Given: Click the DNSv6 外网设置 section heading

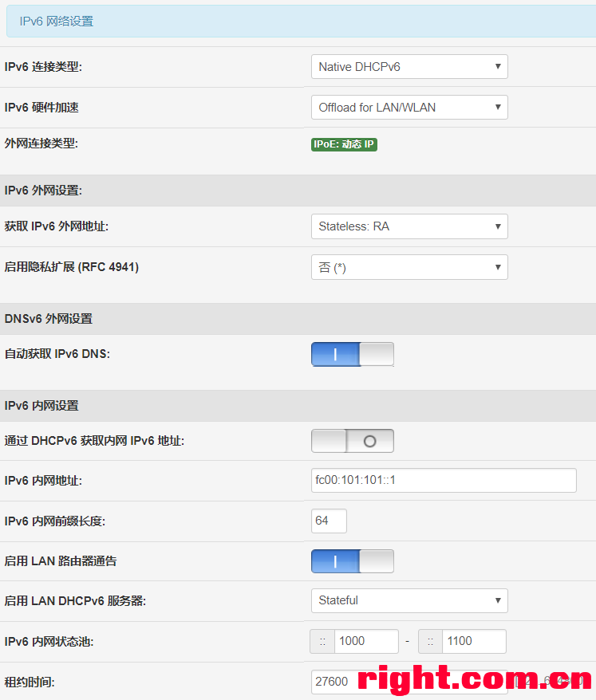Looking at the screenshot, I should click(x=48, y=319).
